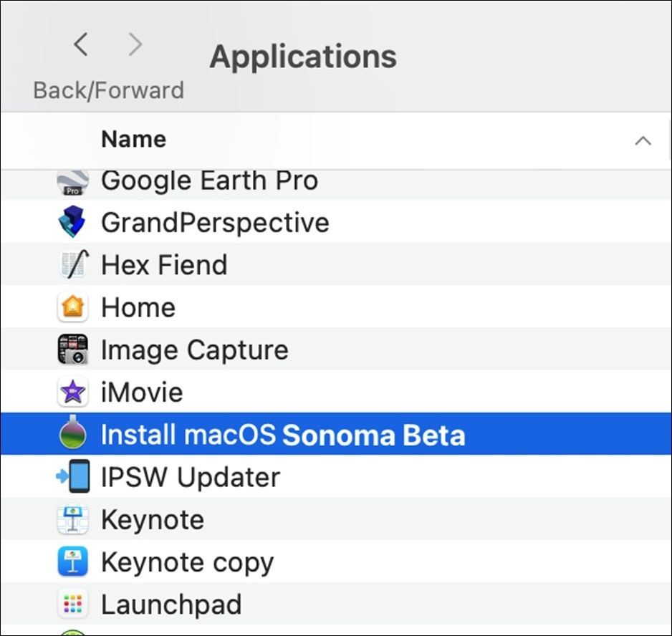Select the IPSW Updater icon
Screen dimensions: 672x636
pos(72,477)
